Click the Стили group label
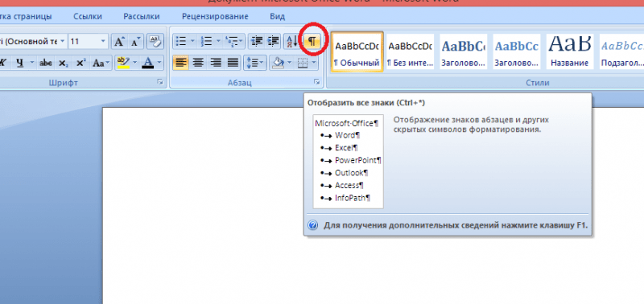Image resolution: width=644 pixels, height=304 pixels. 538,83
